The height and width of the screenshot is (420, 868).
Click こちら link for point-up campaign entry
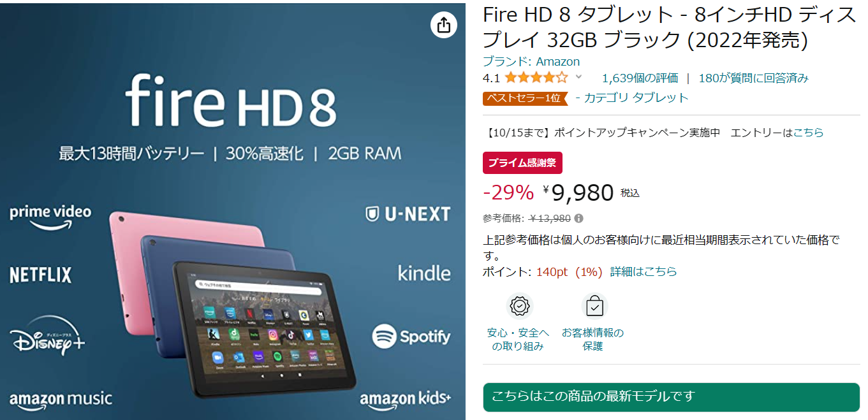click(809, 133)
